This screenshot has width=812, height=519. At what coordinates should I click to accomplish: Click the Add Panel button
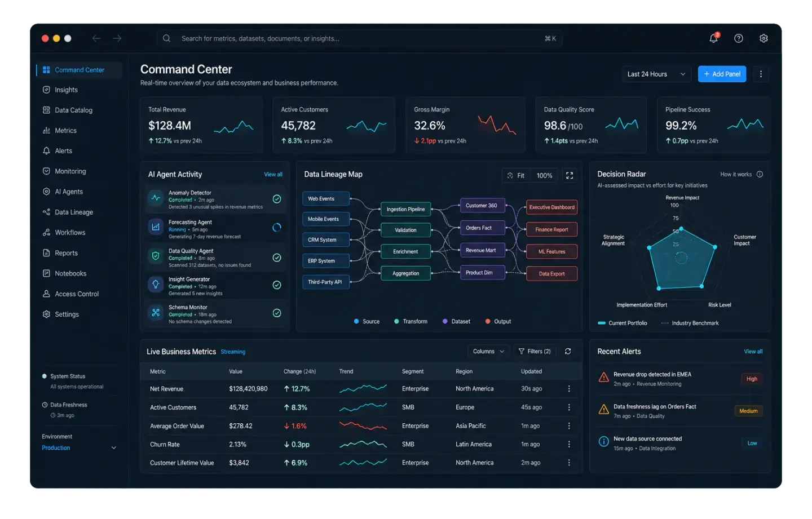(x=722, y=74)
